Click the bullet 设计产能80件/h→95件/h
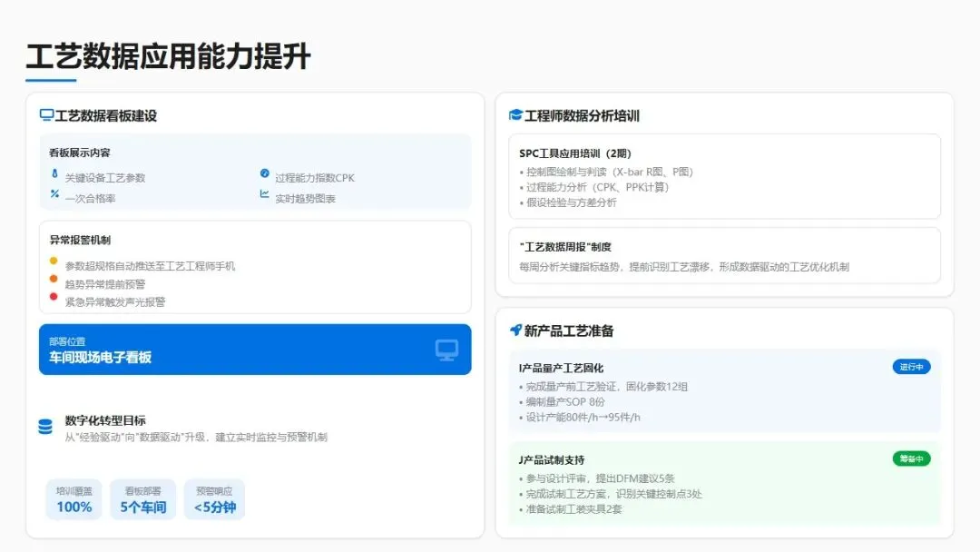This screenshot has height=552, width=980. pyautogui.click(x=579, y=418)
